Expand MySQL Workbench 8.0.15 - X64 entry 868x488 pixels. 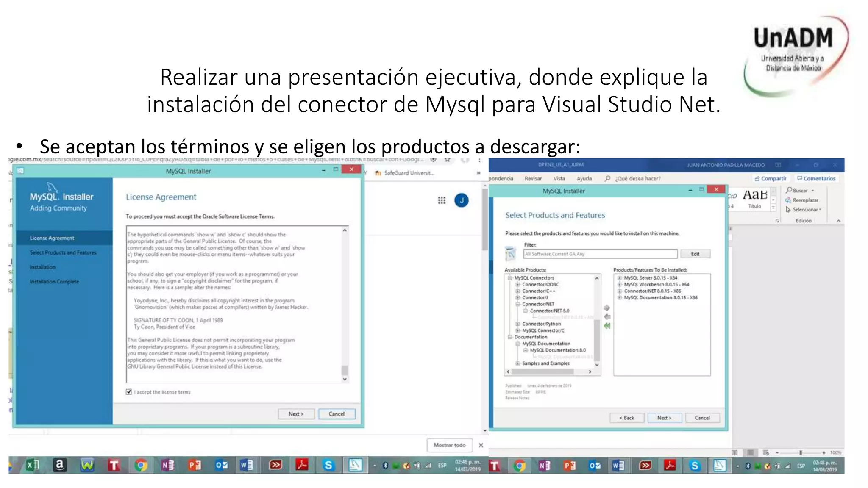click(x=620, y=285)
